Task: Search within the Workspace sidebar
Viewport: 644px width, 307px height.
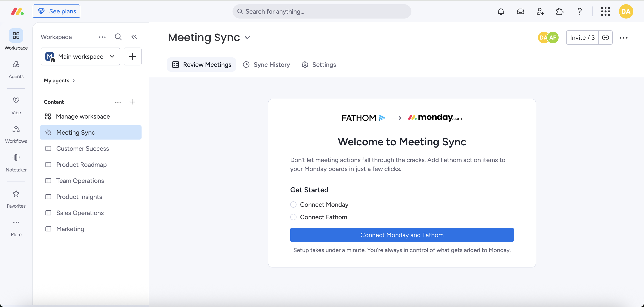Action: pyautogui.click(x=118, y=37)
